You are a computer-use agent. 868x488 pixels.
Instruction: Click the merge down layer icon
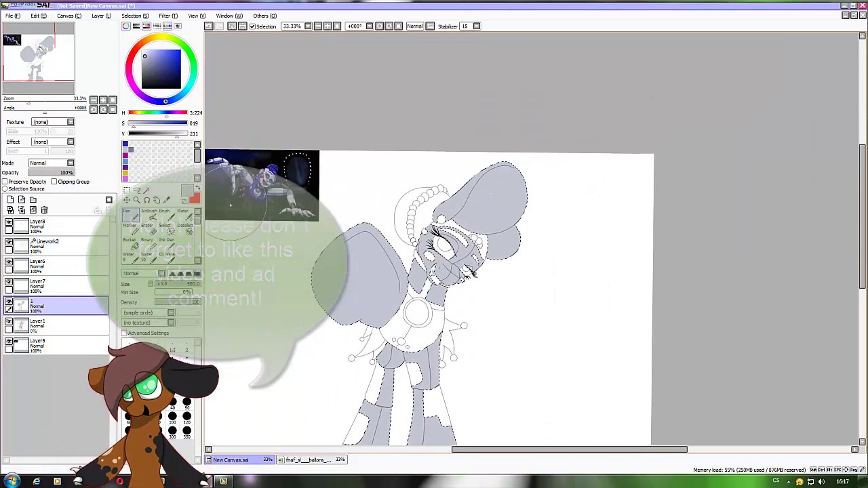(22, 210)
